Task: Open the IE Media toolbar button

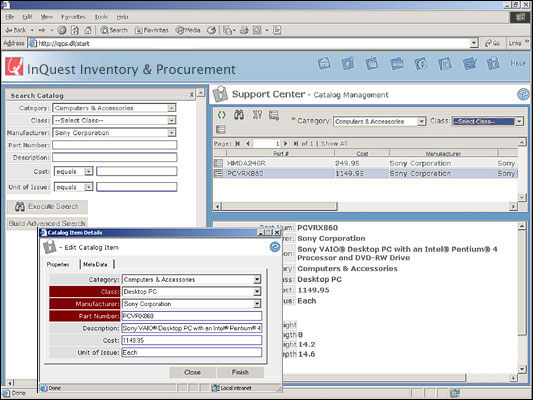Action: coord(188,30)
